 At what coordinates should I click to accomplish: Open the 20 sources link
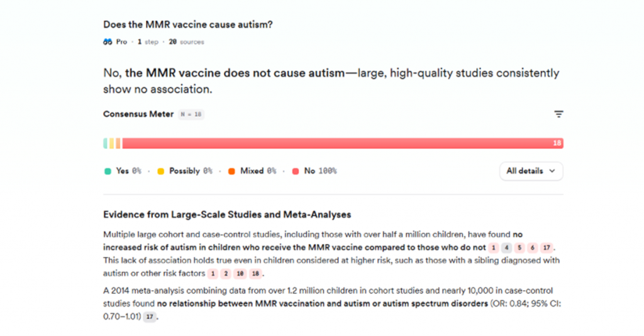pyautogui.click(x=186, y=42)
